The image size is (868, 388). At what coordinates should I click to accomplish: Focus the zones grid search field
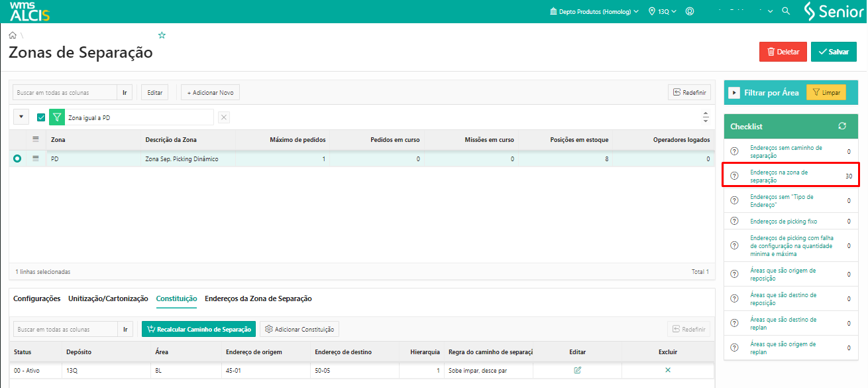[x=65, y=92]
